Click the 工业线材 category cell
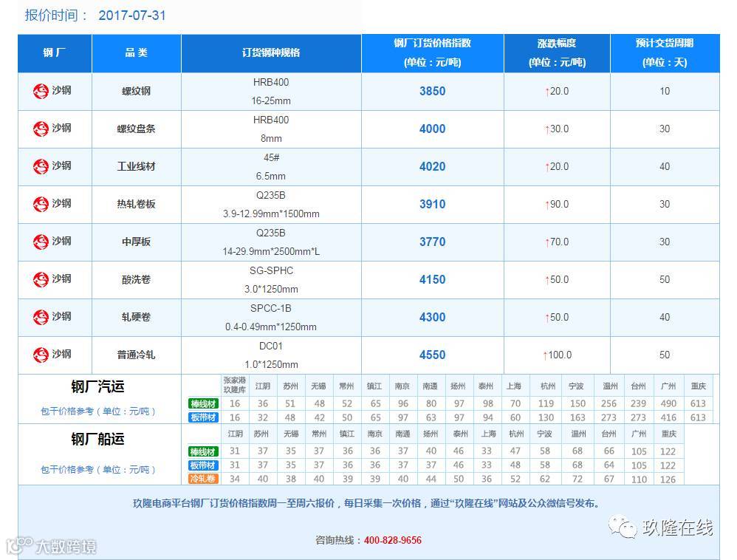The image size is (737, 560). (137, 166)
